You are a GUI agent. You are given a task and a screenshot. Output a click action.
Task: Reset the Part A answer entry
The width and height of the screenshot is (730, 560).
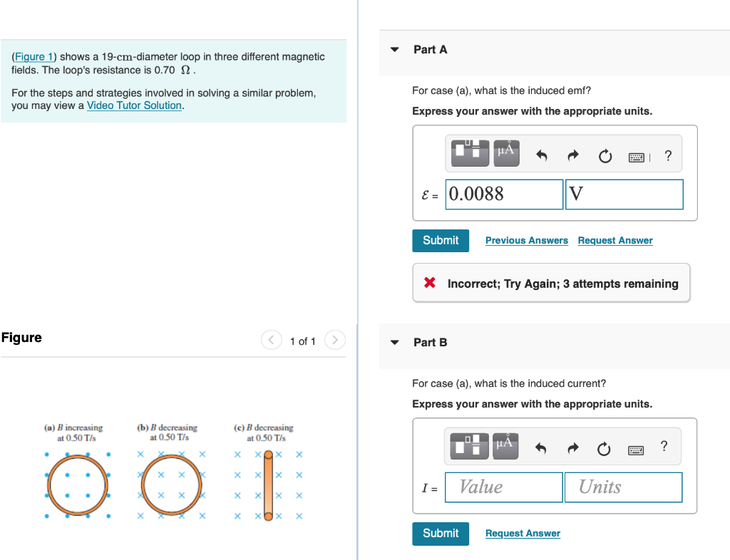[605, 155]
